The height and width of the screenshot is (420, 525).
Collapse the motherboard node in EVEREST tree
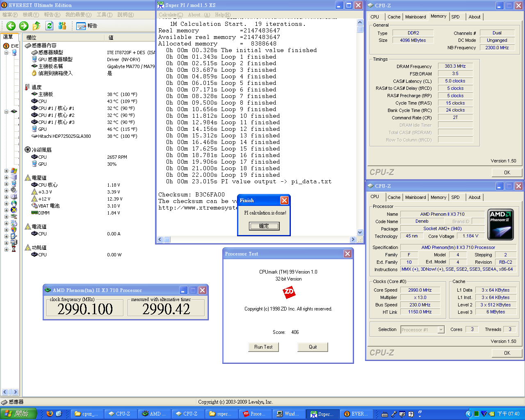point(6,112)
